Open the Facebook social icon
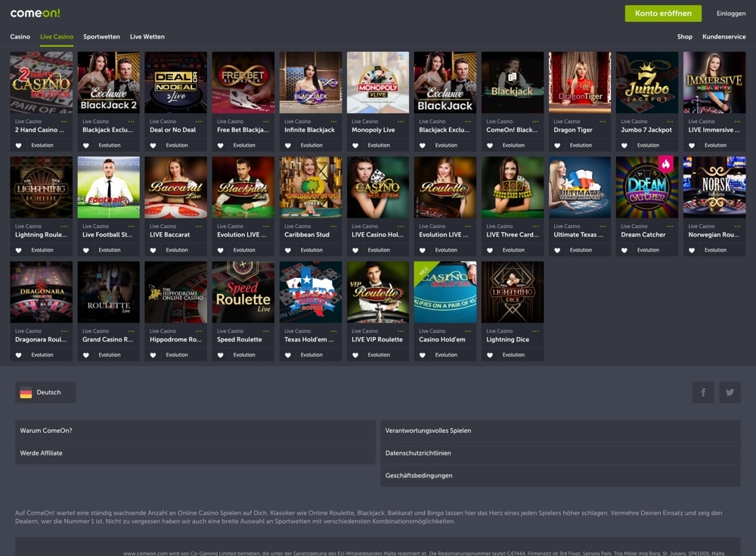The height and width of the screenshot is (556, 756). pos(703,392)
